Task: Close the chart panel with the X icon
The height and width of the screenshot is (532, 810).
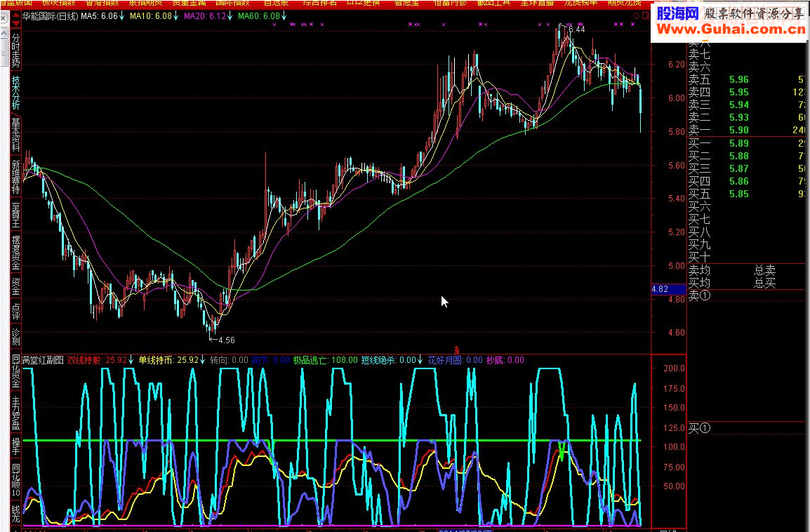Action: tap(4, 17)
